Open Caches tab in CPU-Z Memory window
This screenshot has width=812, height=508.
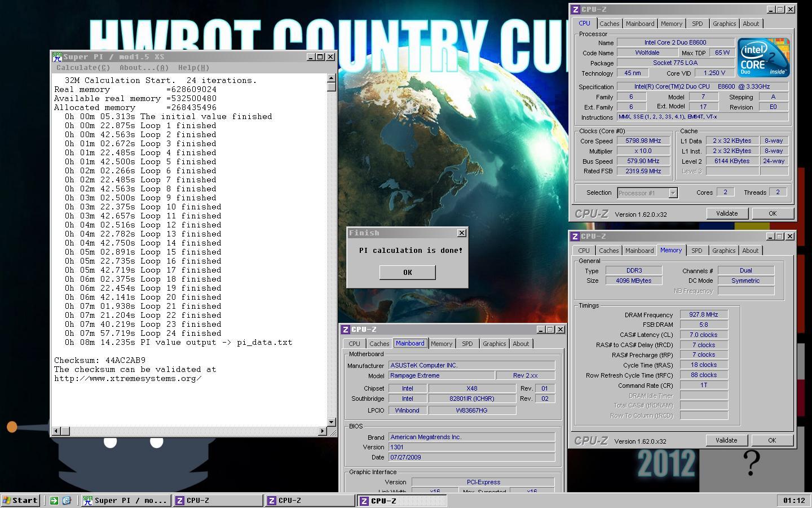[x=608, y=251]
